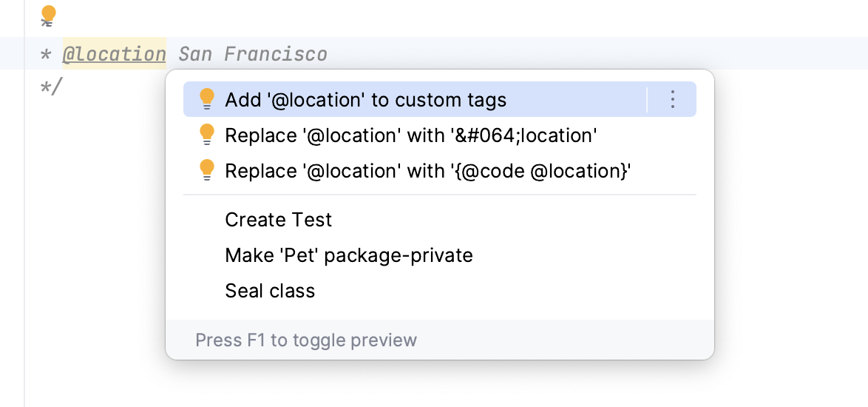The height and width of the screenshot is (407, 868).
Task: Click the divider left of the three-dot button
Action: click(x=647, y=99)
